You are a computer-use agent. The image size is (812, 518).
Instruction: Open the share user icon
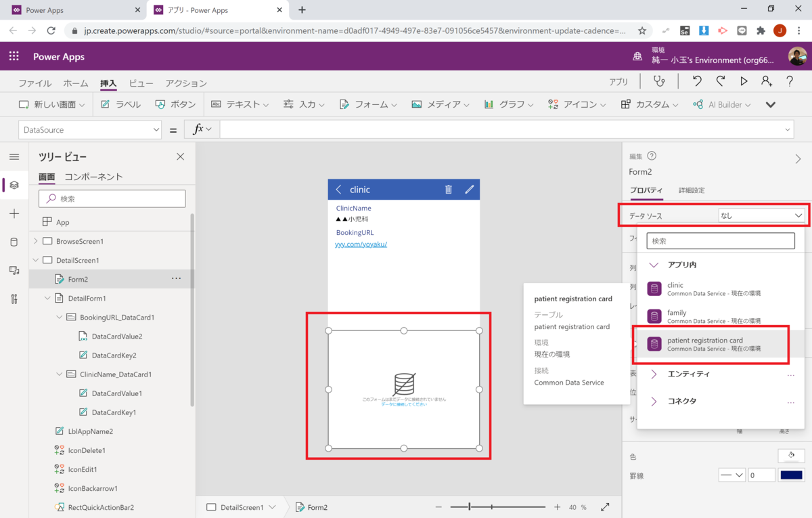click(x=767, y=81)
